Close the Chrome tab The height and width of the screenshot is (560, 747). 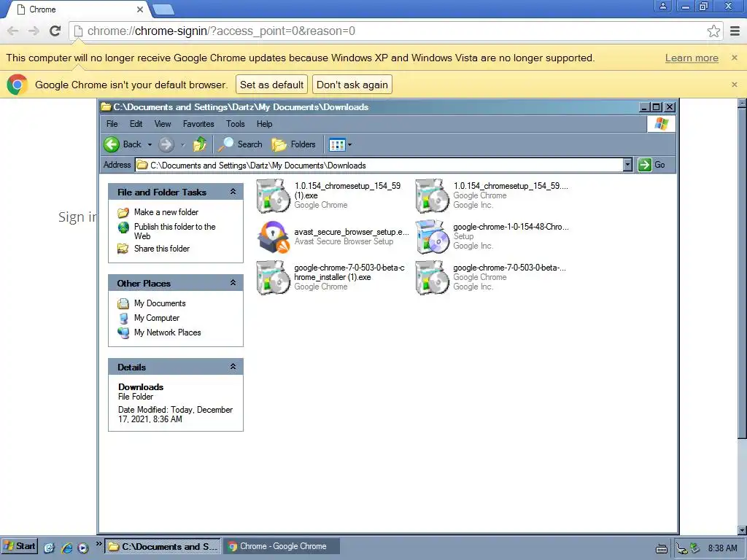tap(139, 9)
